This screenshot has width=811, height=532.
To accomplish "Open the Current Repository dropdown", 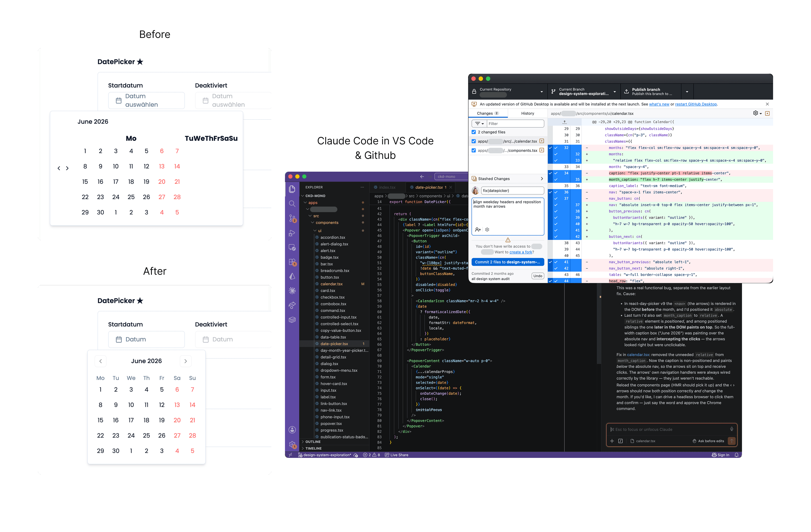I will coord(508,91).
